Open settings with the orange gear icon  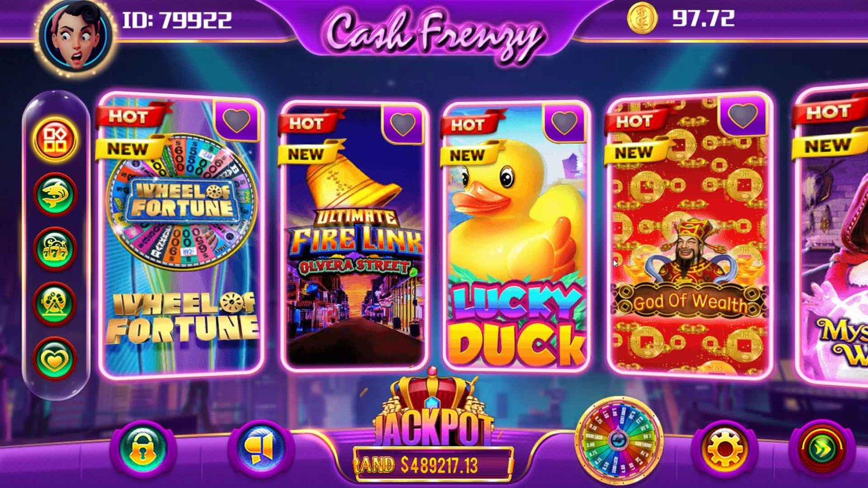725,450
